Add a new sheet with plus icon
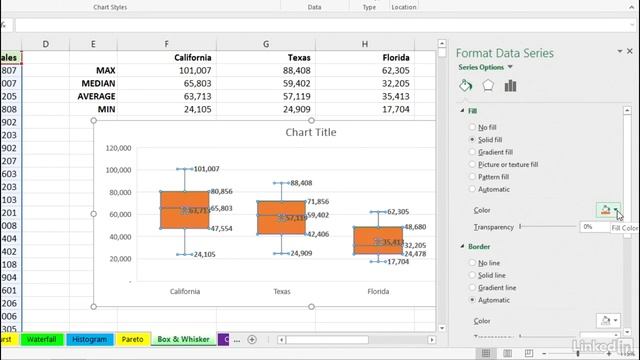The width and height of the screenshot is (640, 360). [252, 339]
